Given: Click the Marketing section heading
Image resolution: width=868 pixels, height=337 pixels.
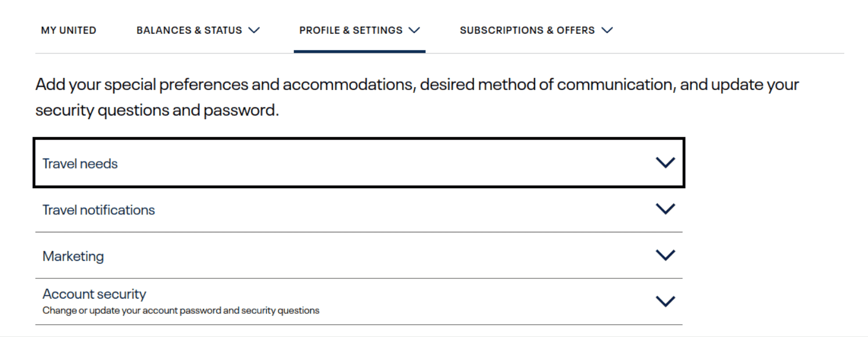Looking at the screenshot, I should [x=73, y=255].
